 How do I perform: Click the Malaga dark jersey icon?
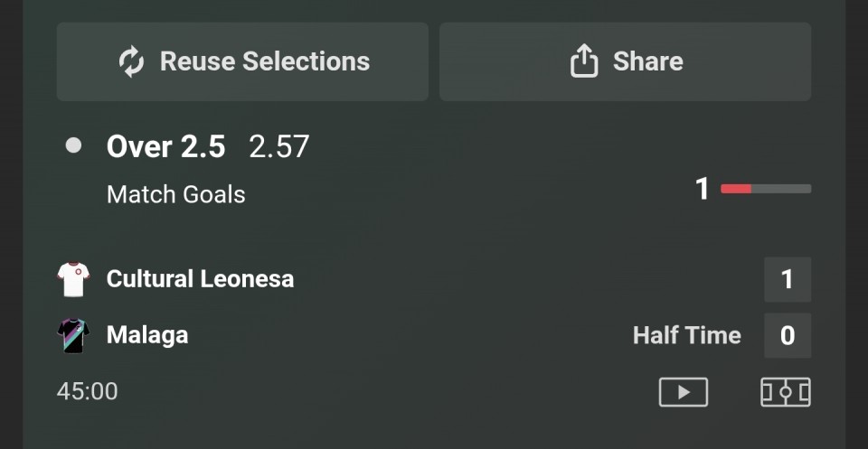coord(73,335)
